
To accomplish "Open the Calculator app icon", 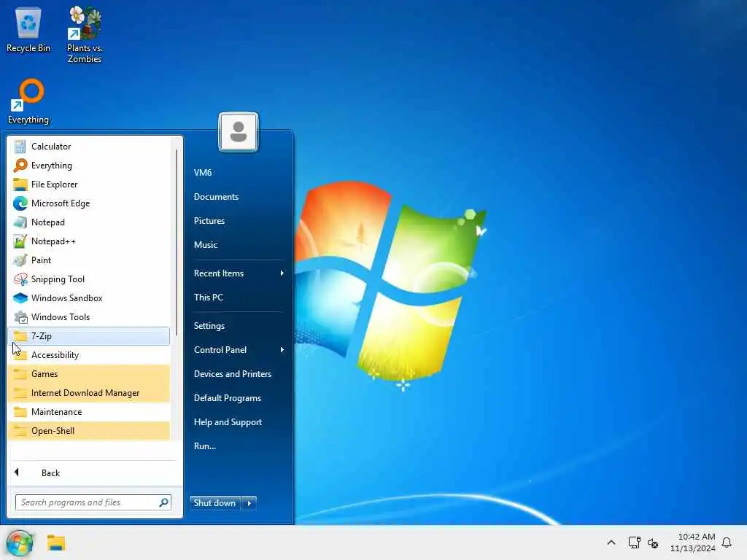I will click(20, 146).
